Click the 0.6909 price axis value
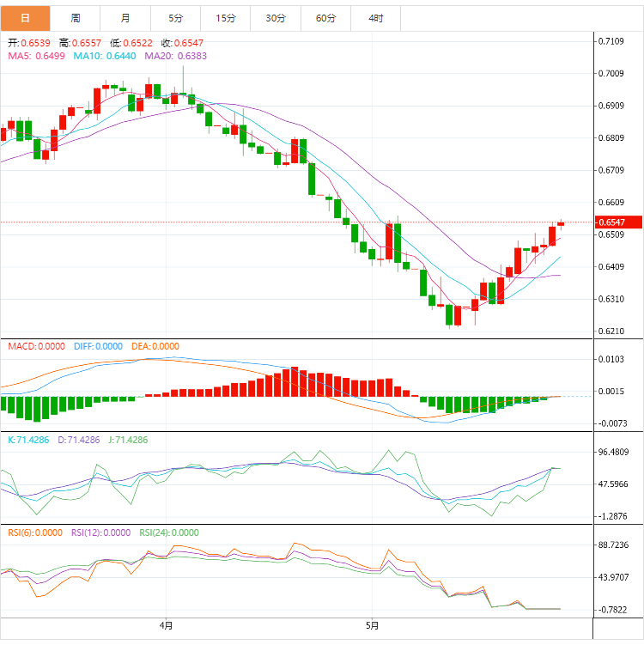 (x=611, y=106)
